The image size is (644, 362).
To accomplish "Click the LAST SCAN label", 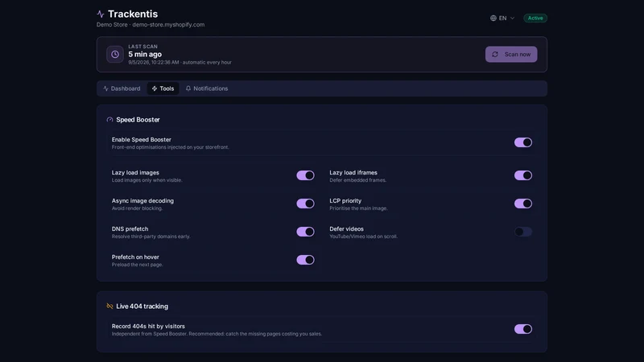I will click(142, 47).
